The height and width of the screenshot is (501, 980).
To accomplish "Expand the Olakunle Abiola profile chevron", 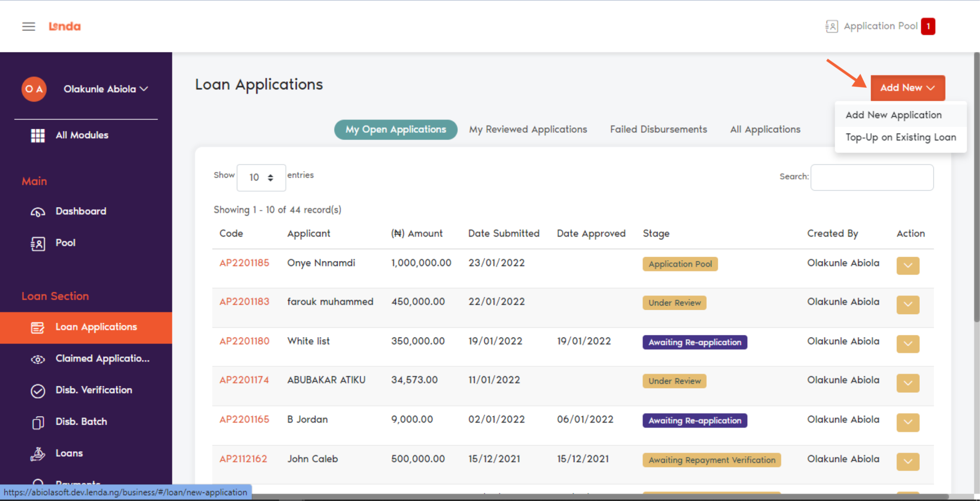I will [144, 89].
